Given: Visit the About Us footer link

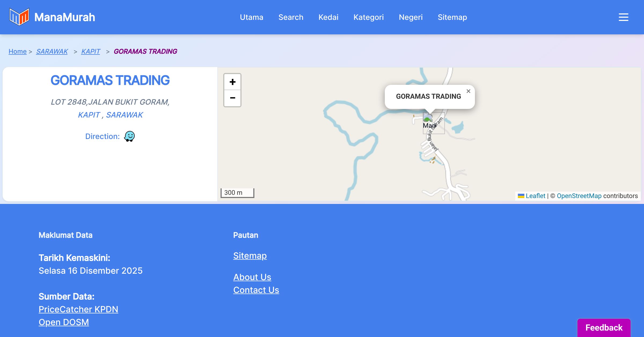Looking at the screenshot, I should tap(252, 277).
